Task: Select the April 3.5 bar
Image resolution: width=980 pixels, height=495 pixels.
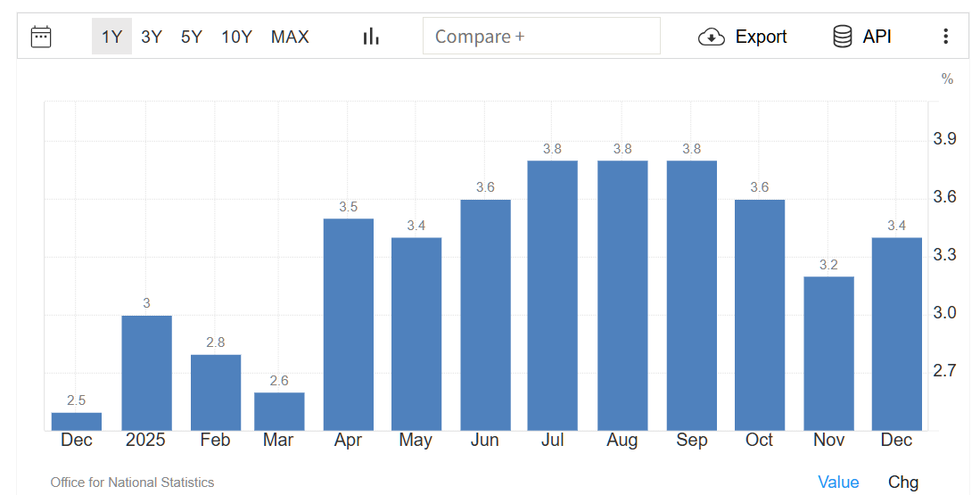Action: [x=348, y=325]
